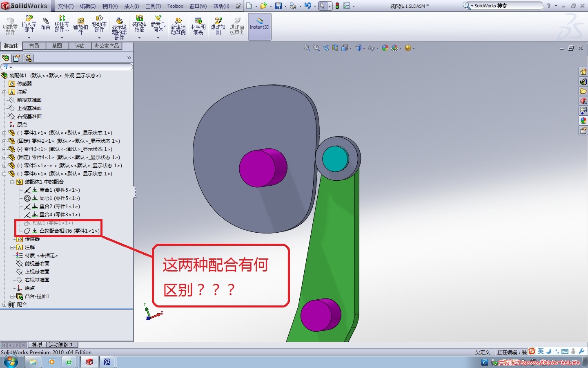
Task: Click the 爆炸视图 (Exploded View) tool
Action: tap(218, 27)
